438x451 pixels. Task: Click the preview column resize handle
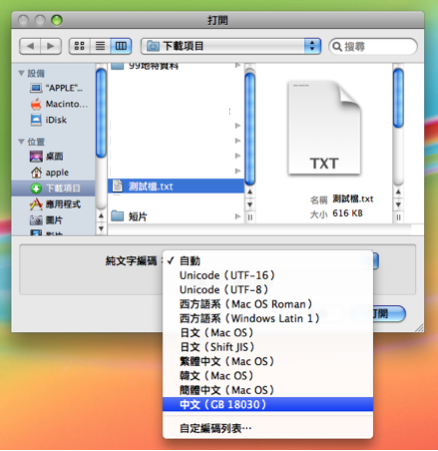398,217
